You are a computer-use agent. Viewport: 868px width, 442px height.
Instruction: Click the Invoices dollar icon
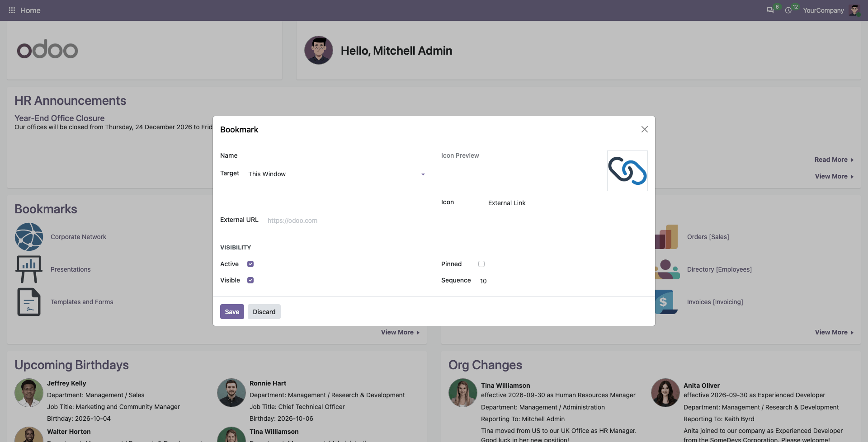pos(666,302)
